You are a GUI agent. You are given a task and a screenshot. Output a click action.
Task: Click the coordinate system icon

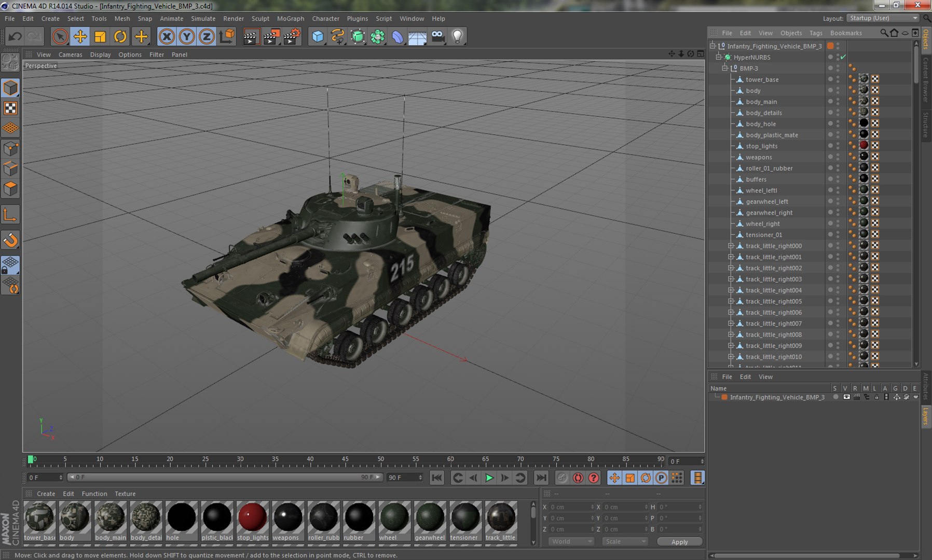[x=227, y=36]
